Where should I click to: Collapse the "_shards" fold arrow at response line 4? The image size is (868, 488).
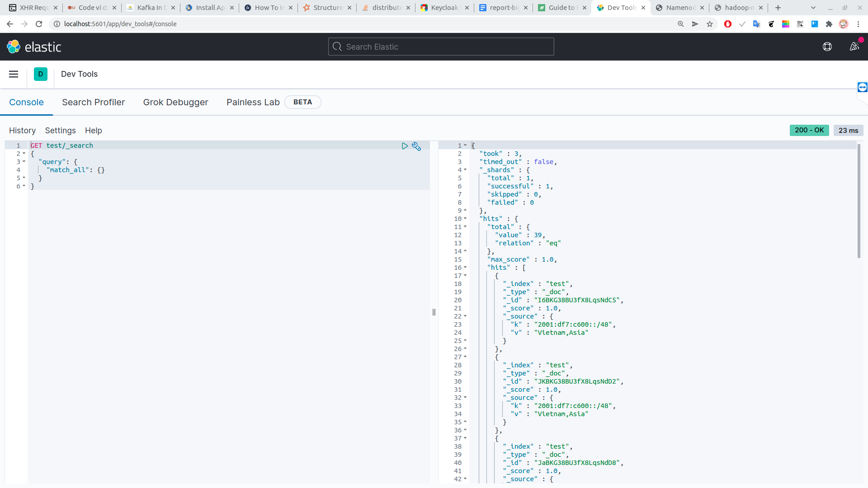pyautogui.click(x=465, y=170)
